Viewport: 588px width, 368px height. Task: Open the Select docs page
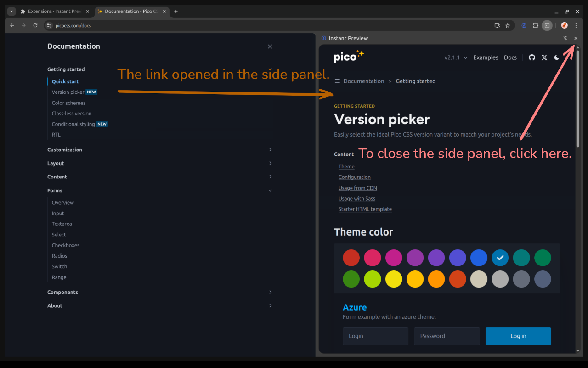(x=59, y=235)
